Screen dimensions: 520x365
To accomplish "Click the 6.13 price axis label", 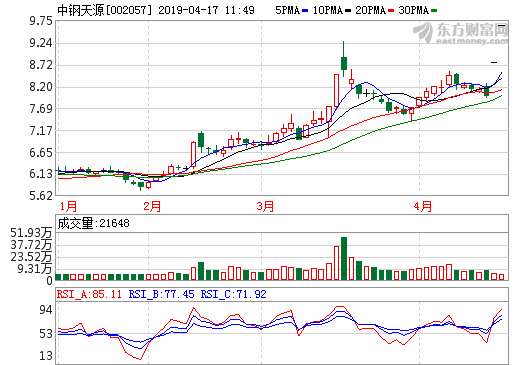I will point(41,174).
